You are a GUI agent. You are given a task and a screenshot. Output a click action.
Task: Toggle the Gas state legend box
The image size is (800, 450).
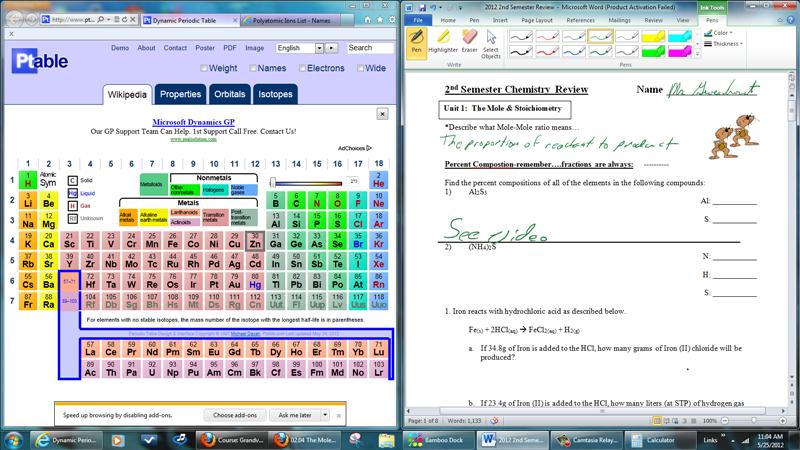(72, 206)
